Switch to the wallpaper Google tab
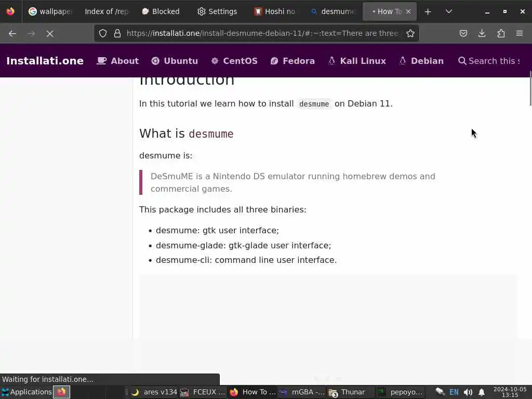 tap(50, 11)
